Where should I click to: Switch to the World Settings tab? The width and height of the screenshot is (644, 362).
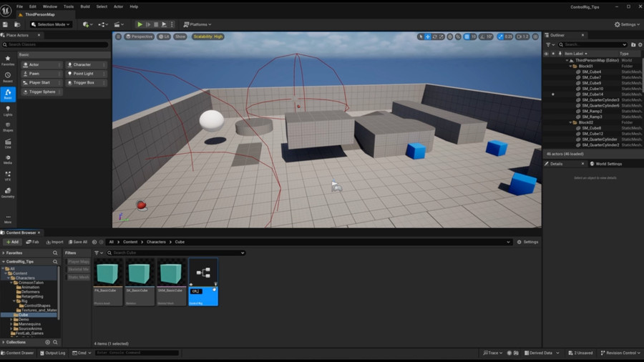pyautogui.click(x=606, y=164)
